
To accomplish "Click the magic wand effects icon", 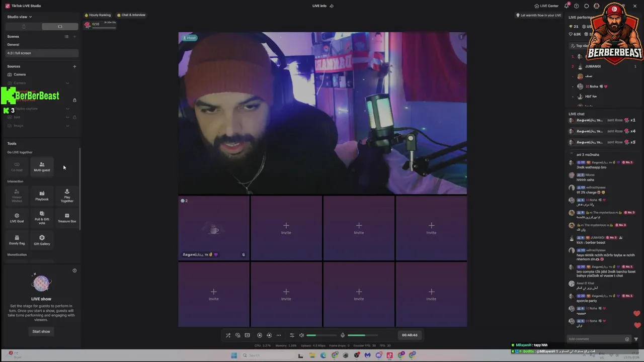I will (228, 335).
